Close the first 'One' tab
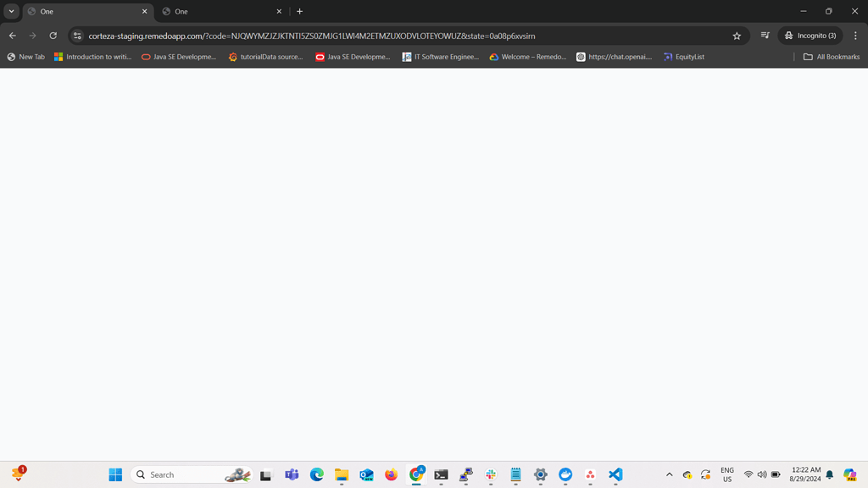868x488 pixels. [x=144, y=11]
